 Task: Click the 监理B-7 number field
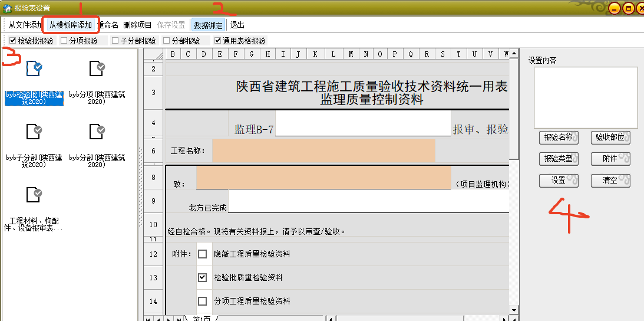click(x=363, y=123)
